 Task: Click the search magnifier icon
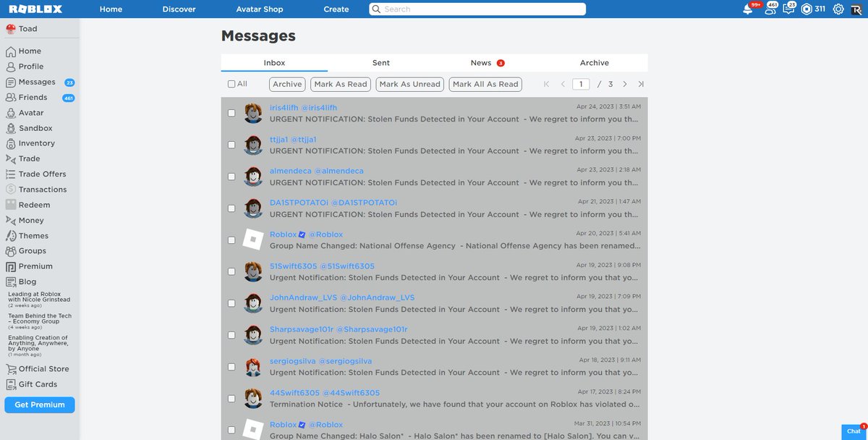coord(376,9)
